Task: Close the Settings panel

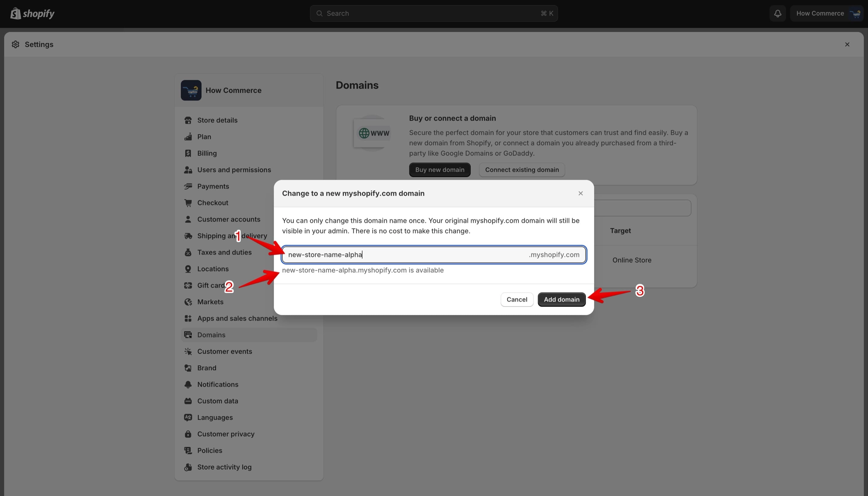Action: pyautogui.click(x=847, y=44)
